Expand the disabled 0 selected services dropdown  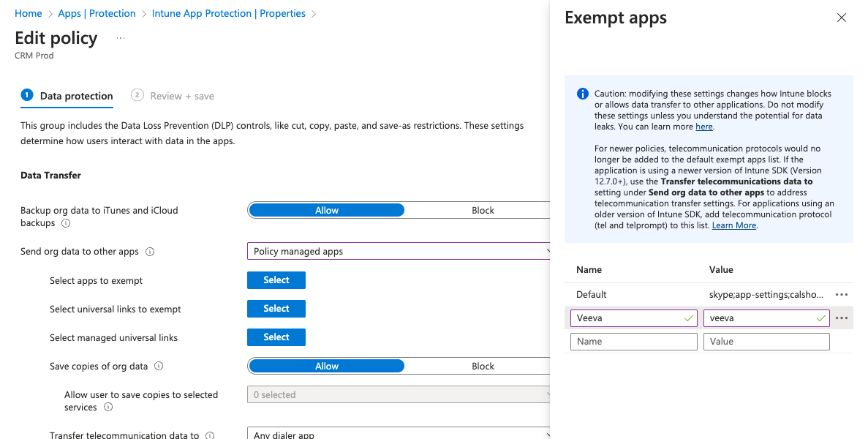tap(399, 395)
